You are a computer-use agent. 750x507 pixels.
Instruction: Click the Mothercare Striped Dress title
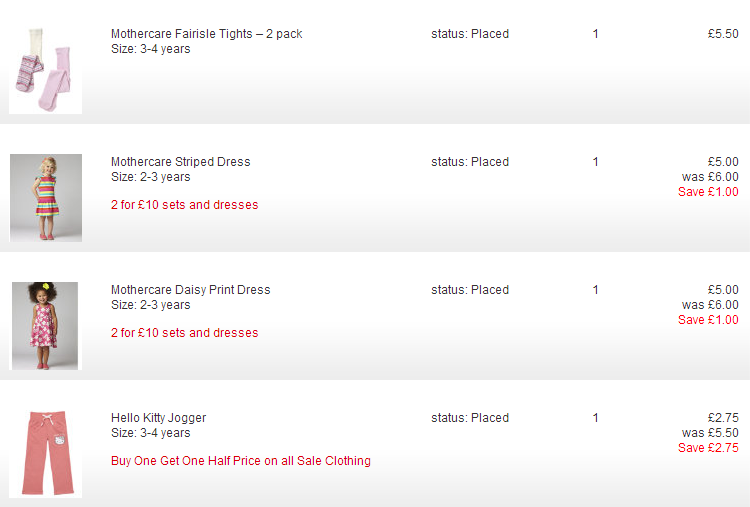pos(180,162)
